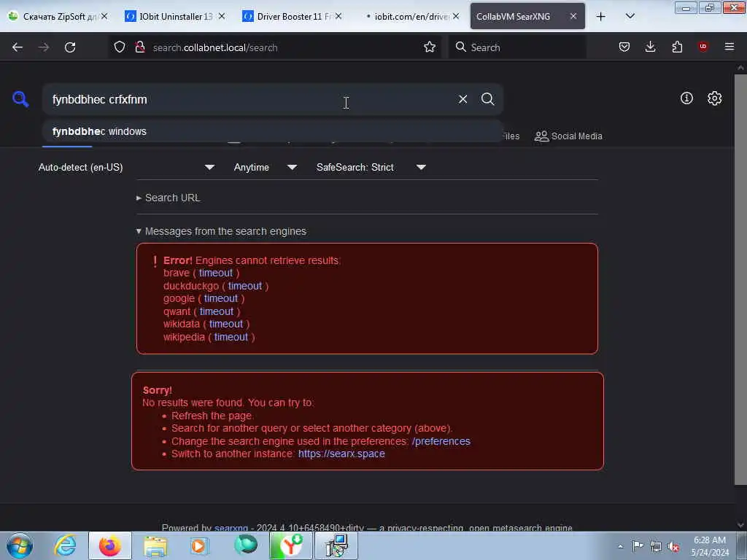Submit the search with magnifier button

click(x=487, y=99)
